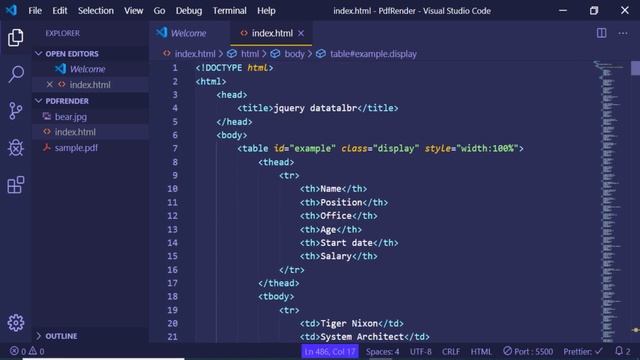Click table#example.display breadcrumb segment
Screen dimensions: 640x360
click(373, 54)
